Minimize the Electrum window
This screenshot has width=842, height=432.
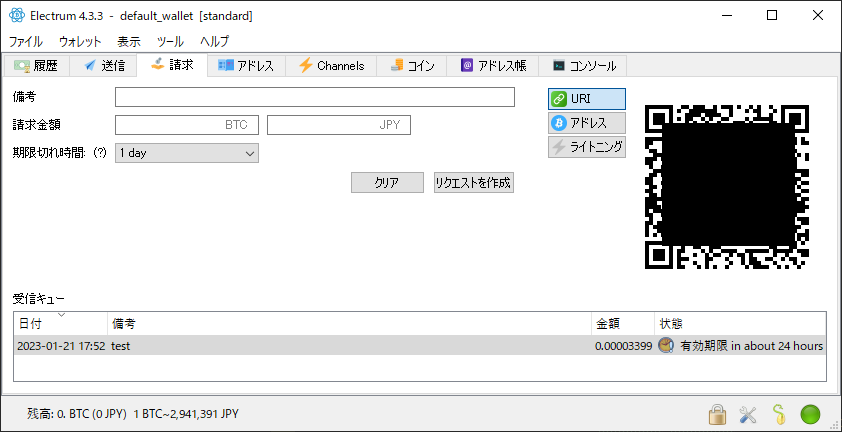coord(726,16)
